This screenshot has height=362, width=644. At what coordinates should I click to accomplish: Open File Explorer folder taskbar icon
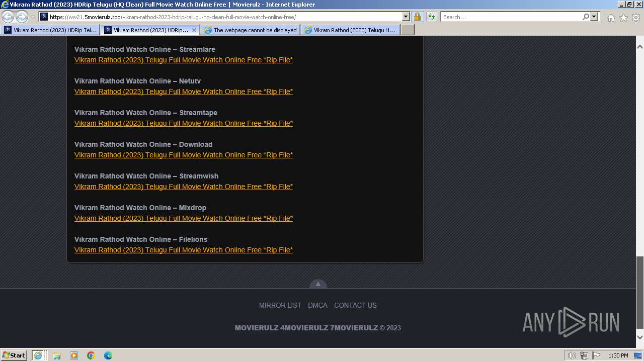[57, 355]
